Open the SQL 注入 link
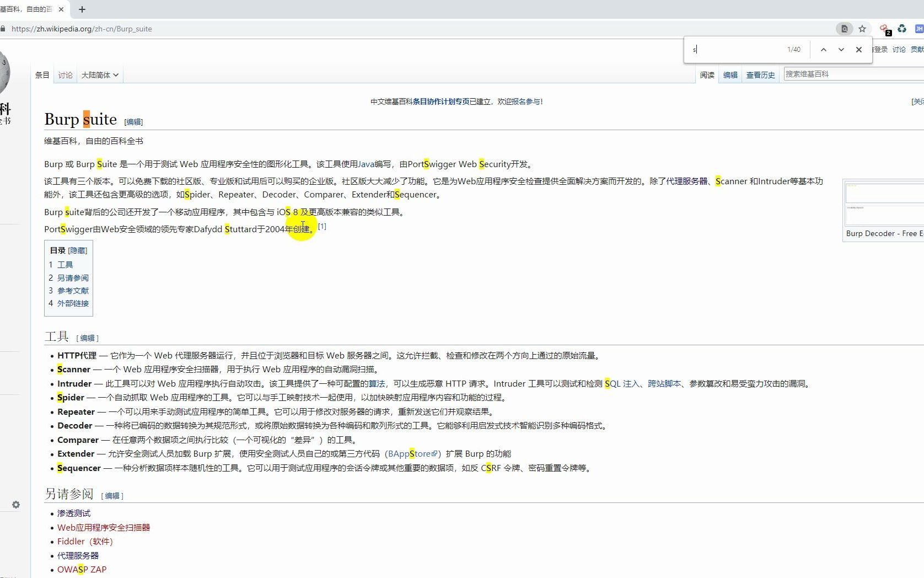Viewport: 924px width, 578px height. pos(622,384)
